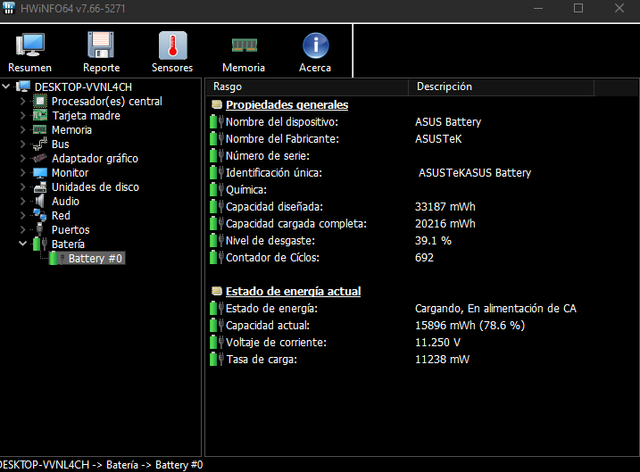Click the Descripción column header
Image resolution: width=640 pixels, height=472 pixels.
pos(501,87)
